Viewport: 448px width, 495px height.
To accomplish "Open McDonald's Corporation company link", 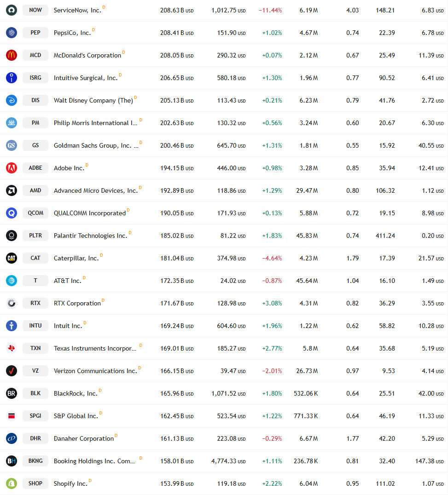I will tap(87, 55).
